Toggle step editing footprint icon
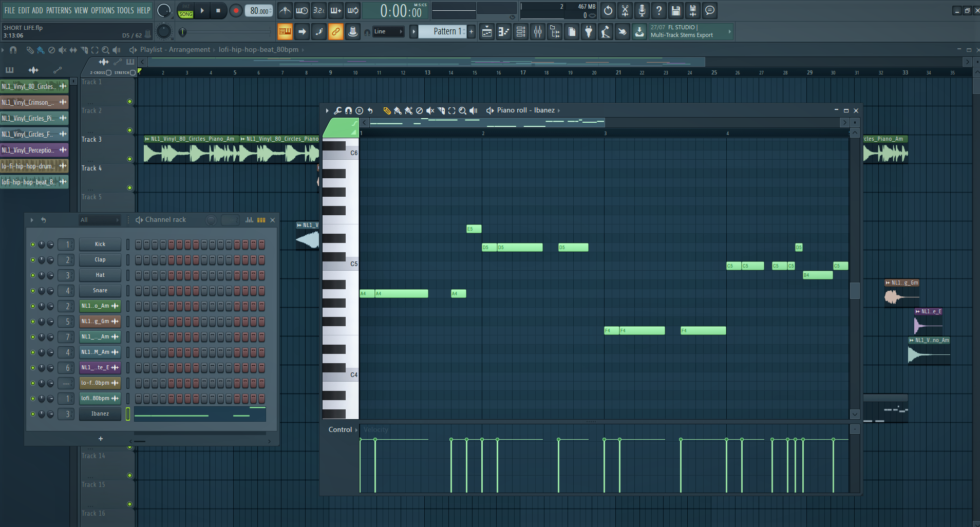Screen dimensions: 980x527 (x=319, y=32)
